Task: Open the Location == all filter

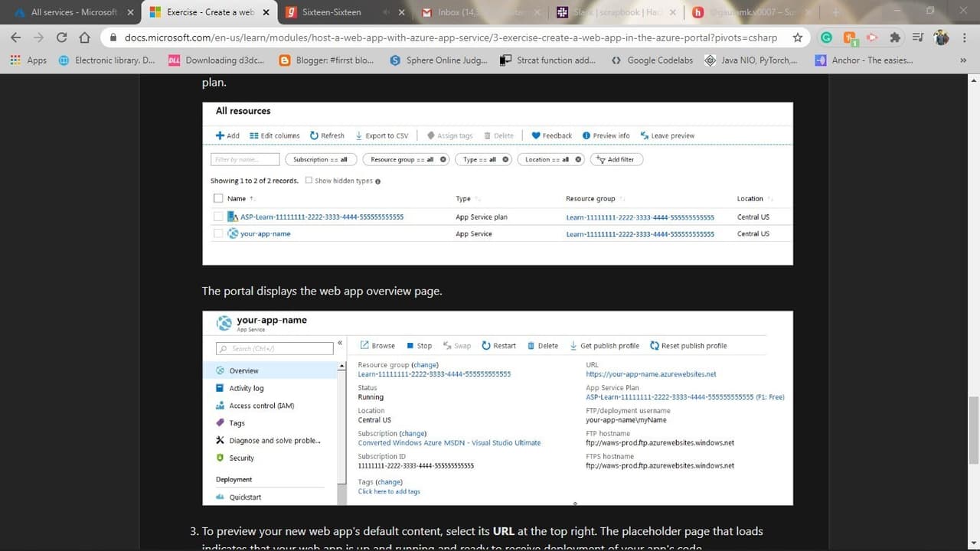Action: pyautogui.click(x=551, y=159)
